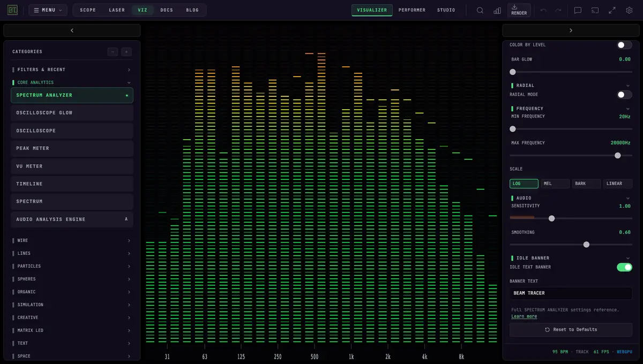Viewport: 643px width, 364px height.
Task: Expand the Wire category
Action: 72,240
